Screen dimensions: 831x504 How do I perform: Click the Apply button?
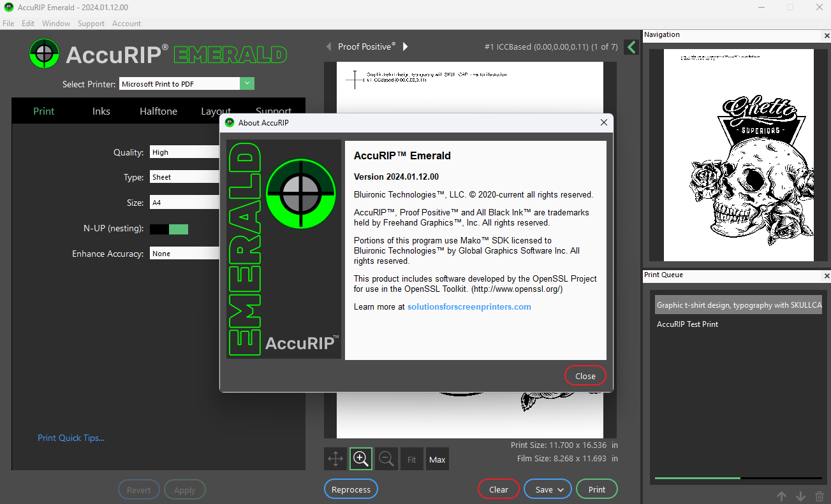coord(184,490)
